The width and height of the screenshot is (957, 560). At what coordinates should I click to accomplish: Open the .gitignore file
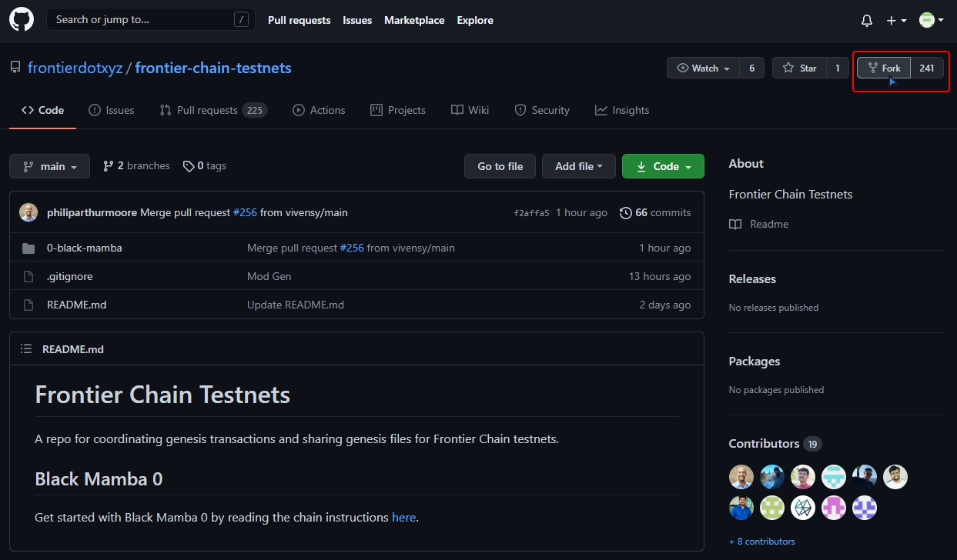[x=70, y=276]
